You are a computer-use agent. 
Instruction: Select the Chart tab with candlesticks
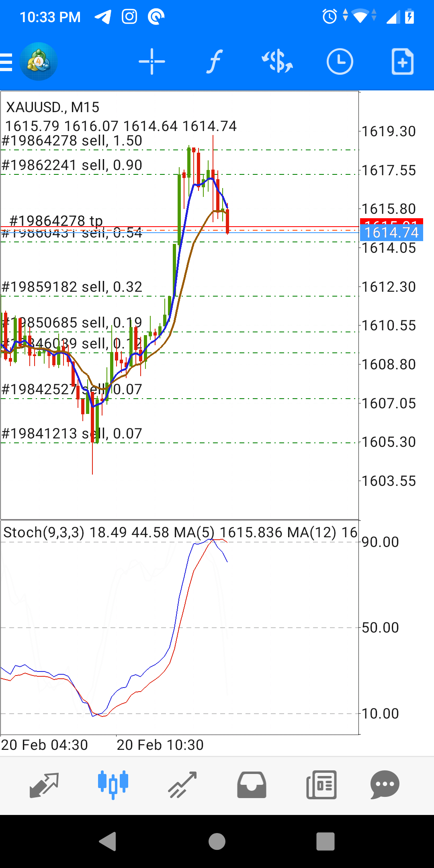click(113, 785)
